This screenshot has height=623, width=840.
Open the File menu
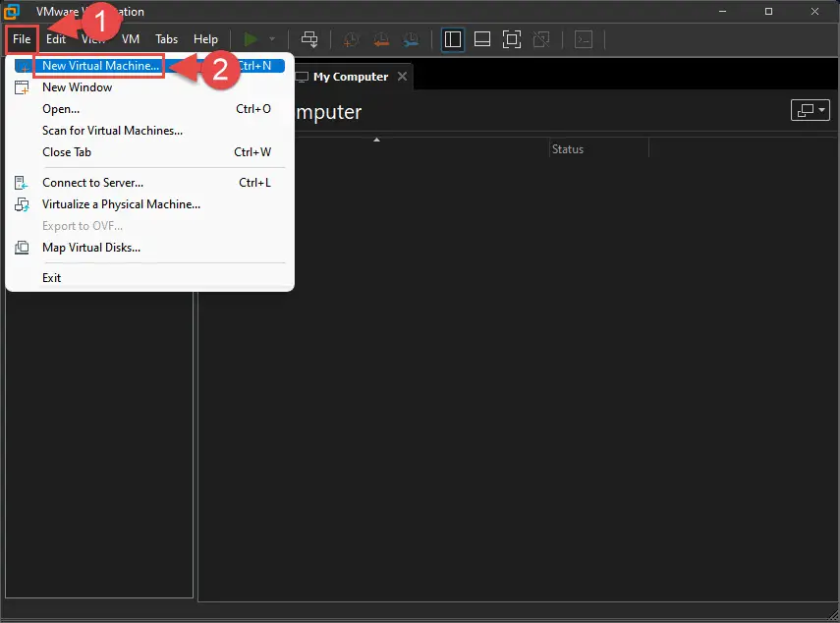pyautogui.click(x=22, y=39)
